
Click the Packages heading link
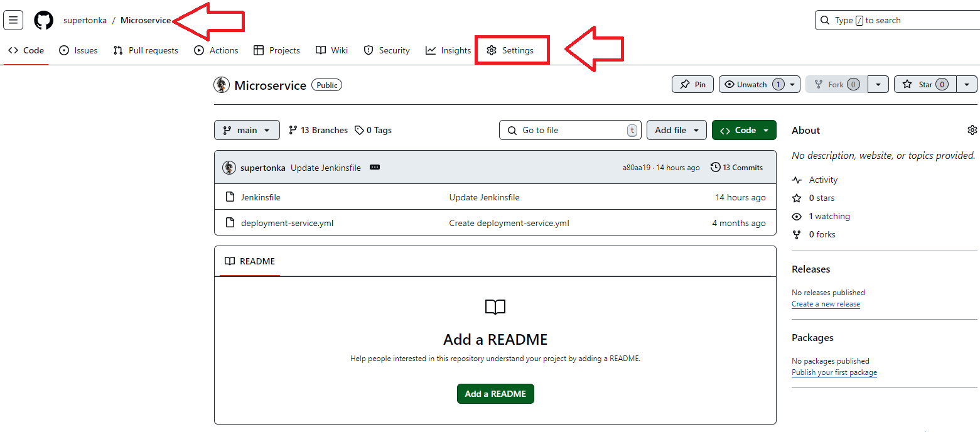coord(812,337)
